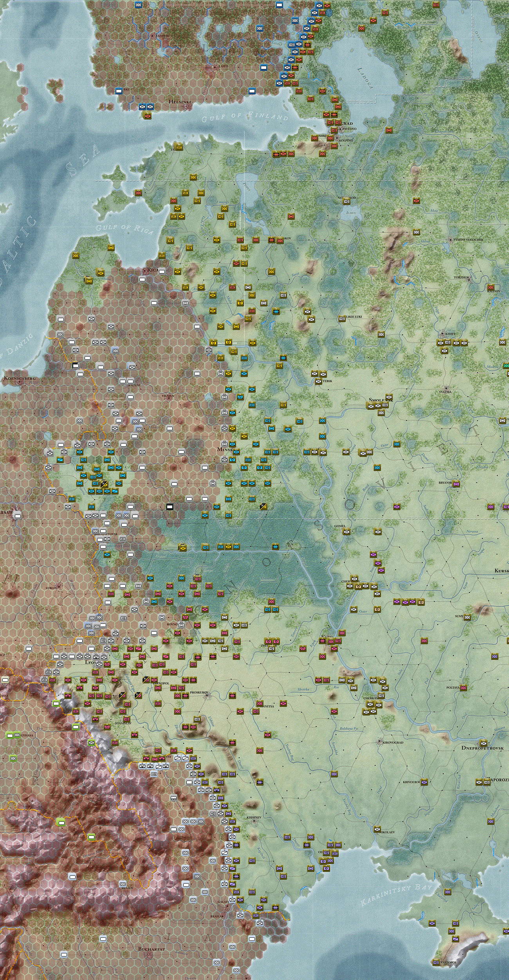This screenshot has height=980, width=509.
Task: Click the infantry counter at Gomel
Action: (346, 531)
